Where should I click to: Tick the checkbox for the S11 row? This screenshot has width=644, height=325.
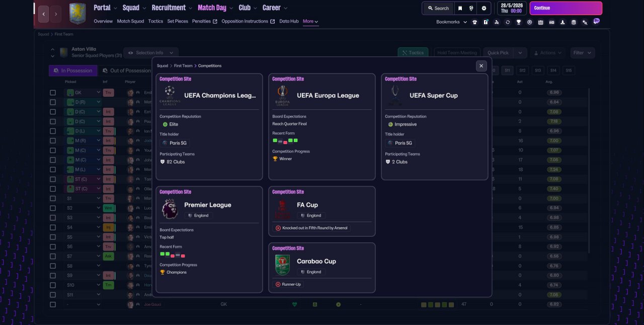53,295
